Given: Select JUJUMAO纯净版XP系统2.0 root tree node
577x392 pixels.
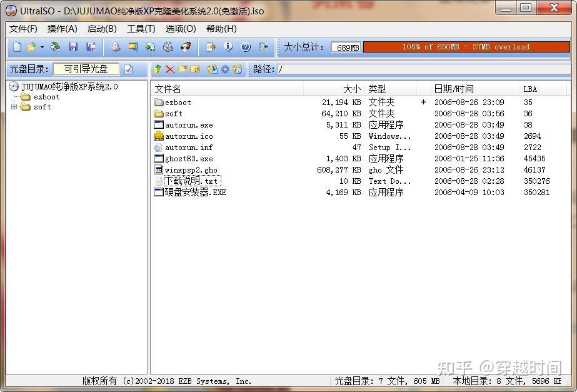Looking at the screenshot, I should click(x=69, y=87).
